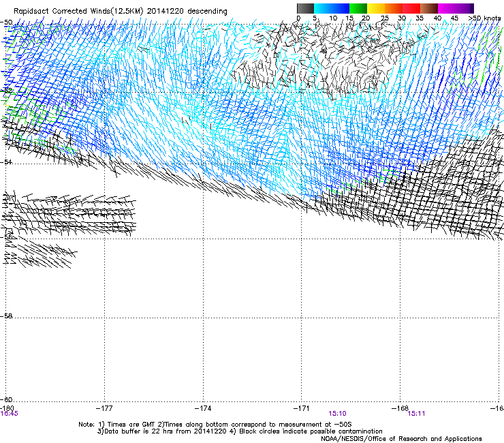Click the '-177' longitude label

pos(104,408)
